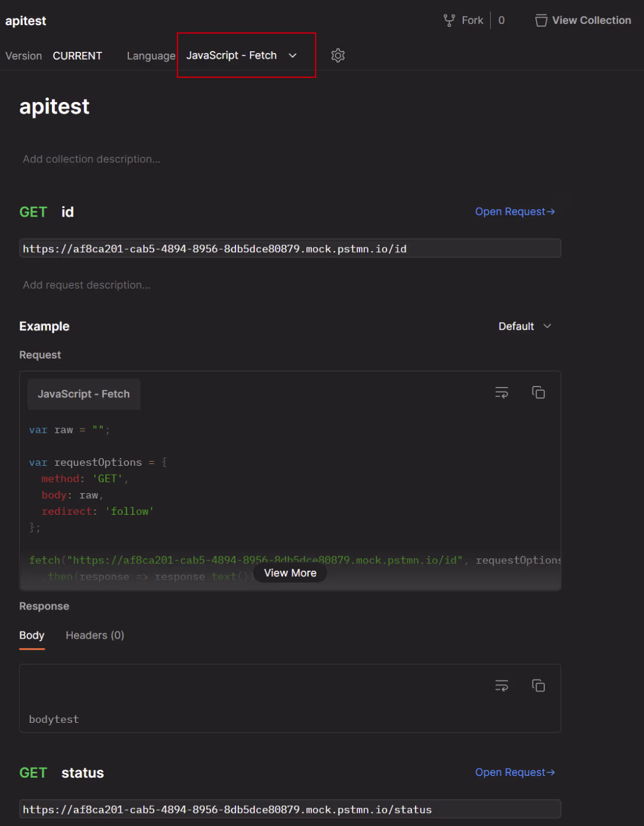
Task: Select the JavaScript - Fetch code tab
Action: pos(83,394)
